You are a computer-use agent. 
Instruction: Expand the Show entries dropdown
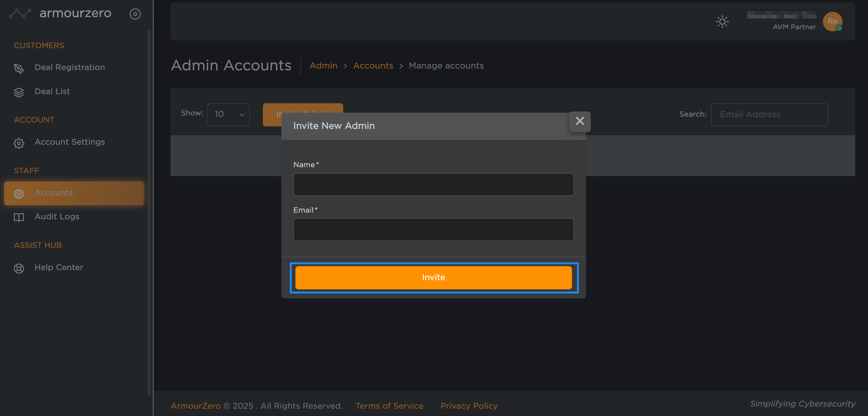tap(228, 115)
